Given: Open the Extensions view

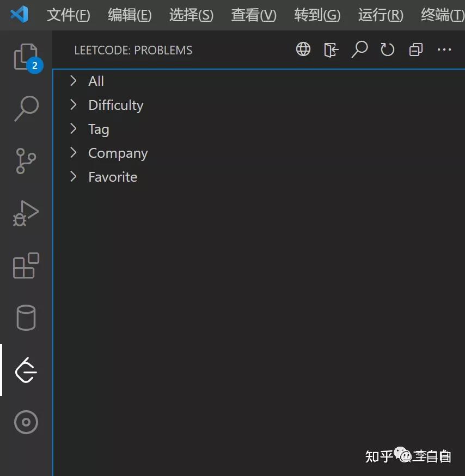Looking at the screenshot, I should click(x=26, y=265).
